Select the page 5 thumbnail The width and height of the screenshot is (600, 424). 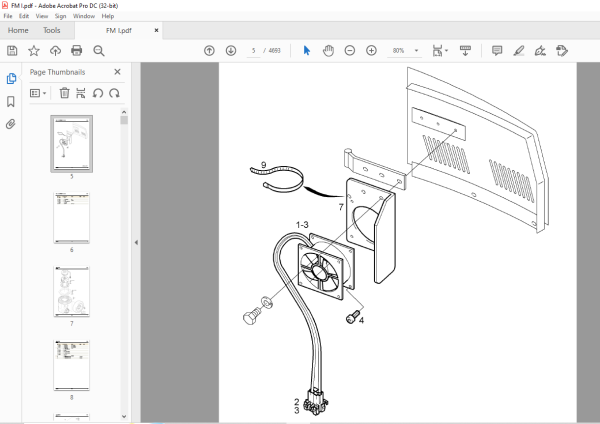pos(72,144)
